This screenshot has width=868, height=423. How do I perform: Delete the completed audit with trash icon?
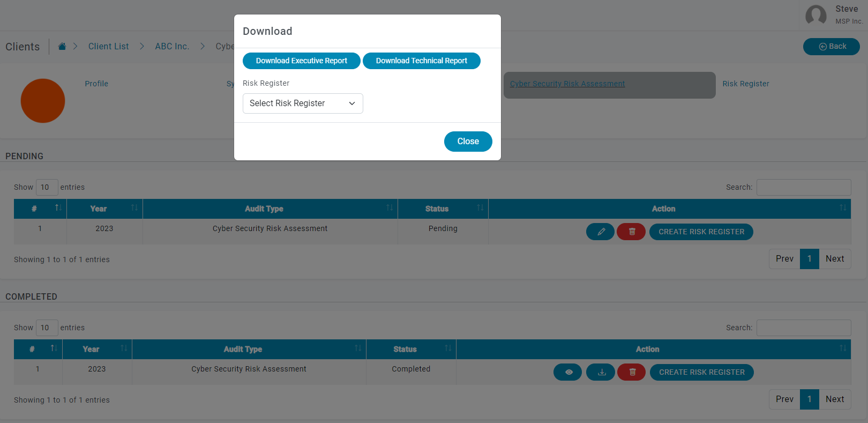[631, 372]
